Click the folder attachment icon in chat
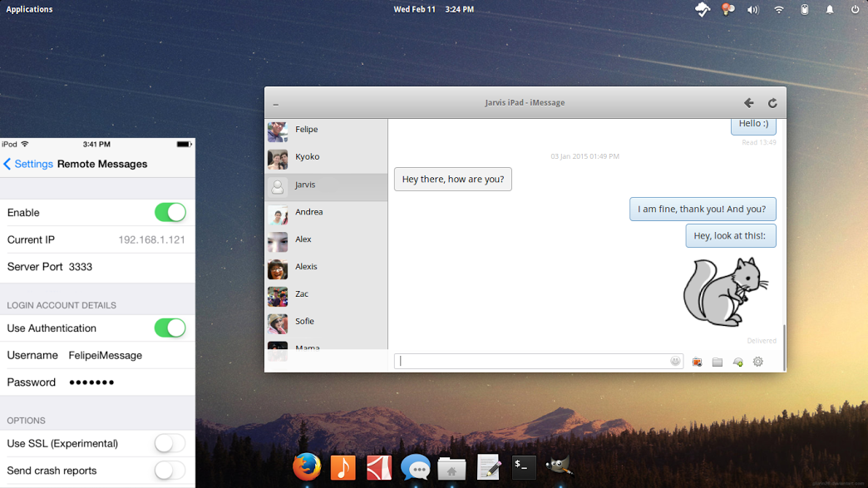The image size is (868, 488). (717, 362)
